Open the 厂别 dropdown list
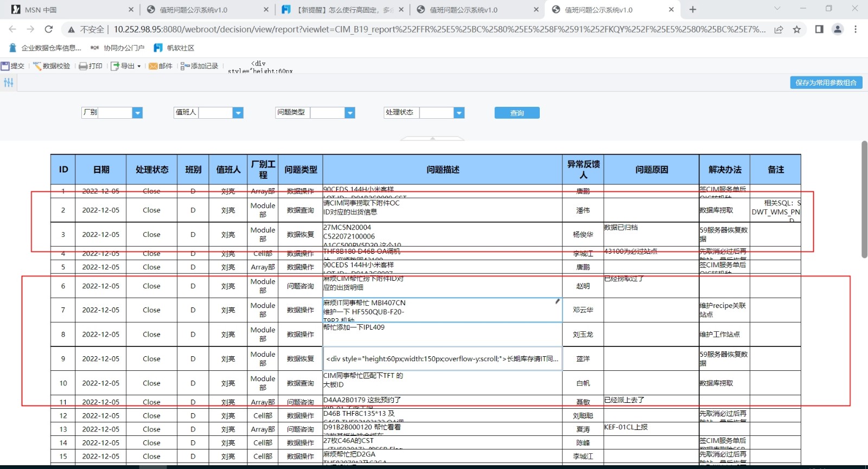The height and width of the screenshot is (469, 868). (137, 113)
